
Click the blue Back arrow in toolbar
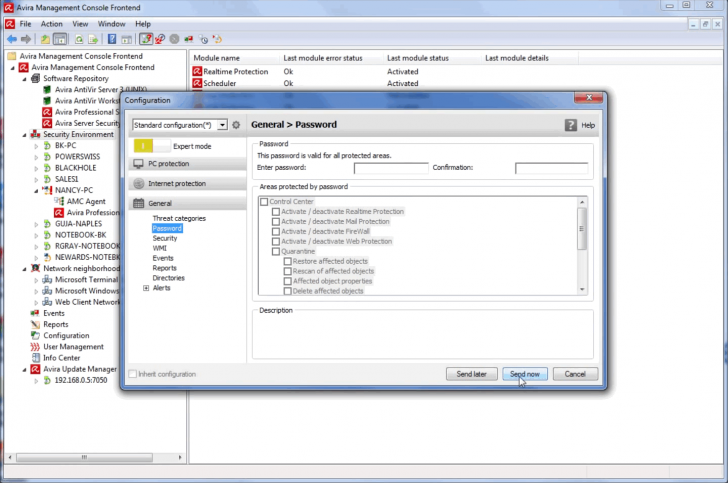pyautogui.click(x=12, y=39)
